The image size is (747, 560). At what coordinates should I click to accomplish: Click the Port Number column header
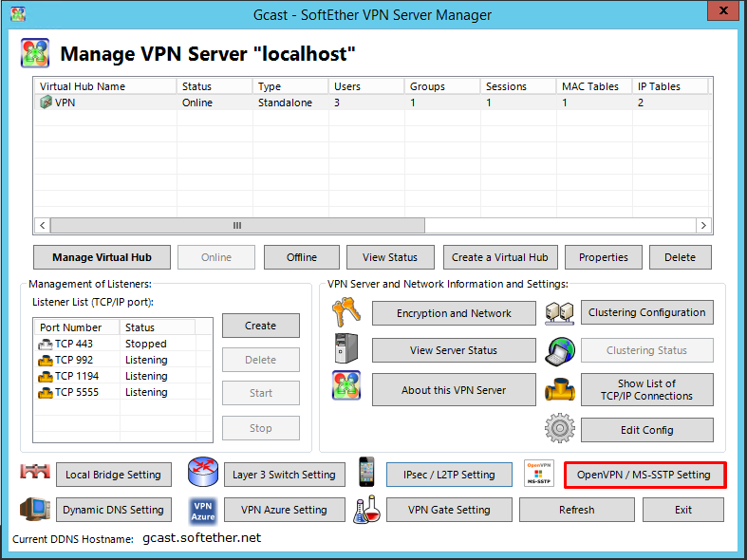click(77, 327)
